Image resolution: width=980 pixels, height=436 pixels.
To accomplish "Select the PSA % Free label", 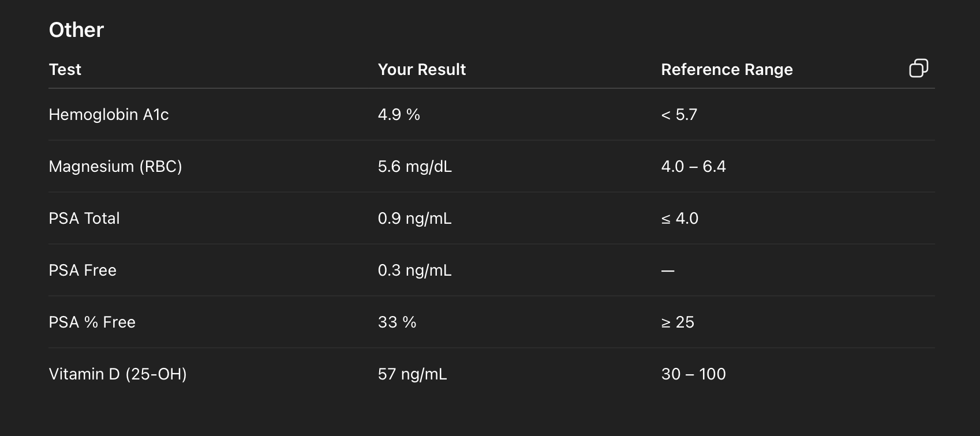I will [92, 322].
